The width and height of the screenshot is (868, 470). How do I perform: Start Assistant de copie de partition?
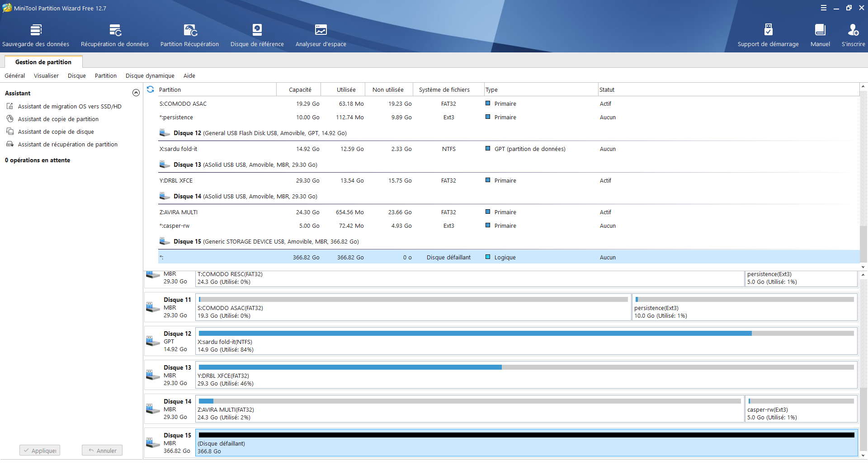click(x=58, y=119)
